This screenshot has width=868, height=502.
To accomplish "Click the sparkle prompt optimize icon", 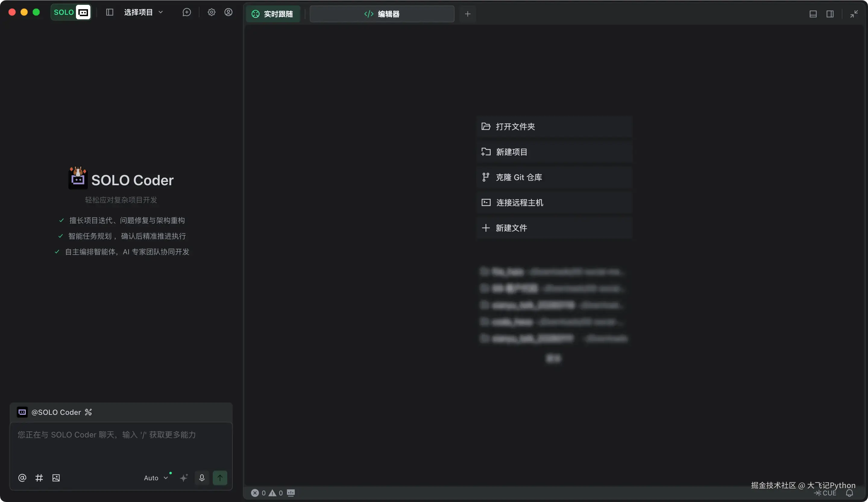I will point(184,478).
